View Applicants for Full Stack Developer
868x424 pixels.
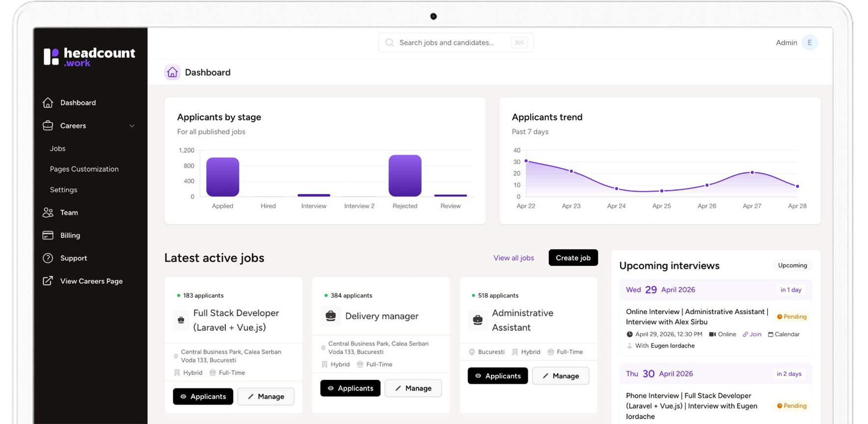[x=203, y=397]
